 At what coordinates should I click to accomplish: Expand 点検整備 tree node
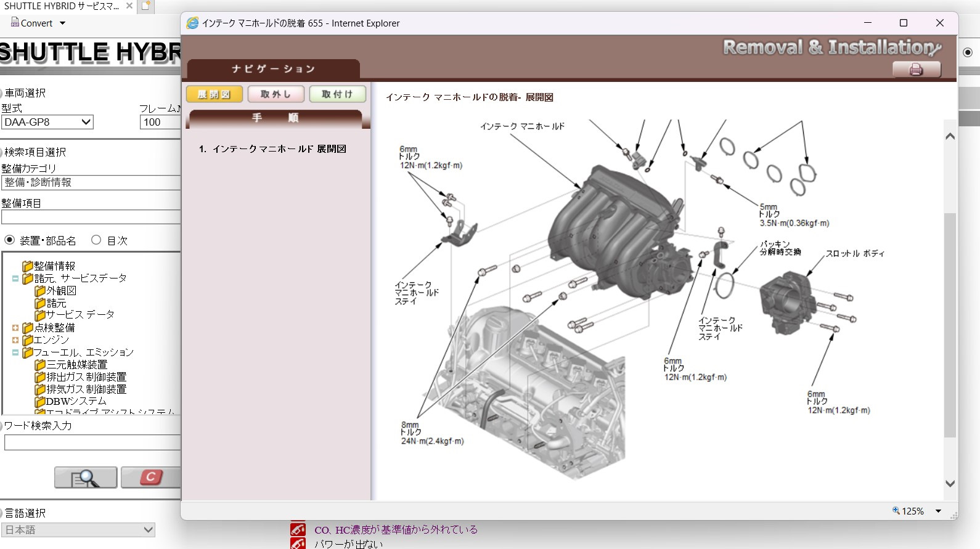pyautogui.click(x=15, y=328)
